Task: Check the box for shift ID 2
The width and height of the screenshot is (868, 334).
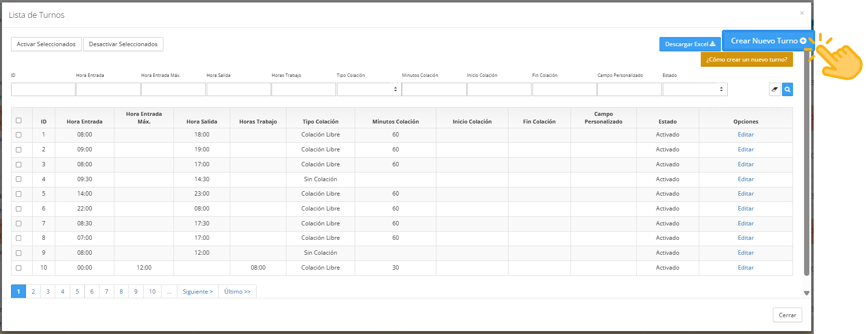Action: pos(19,150)
